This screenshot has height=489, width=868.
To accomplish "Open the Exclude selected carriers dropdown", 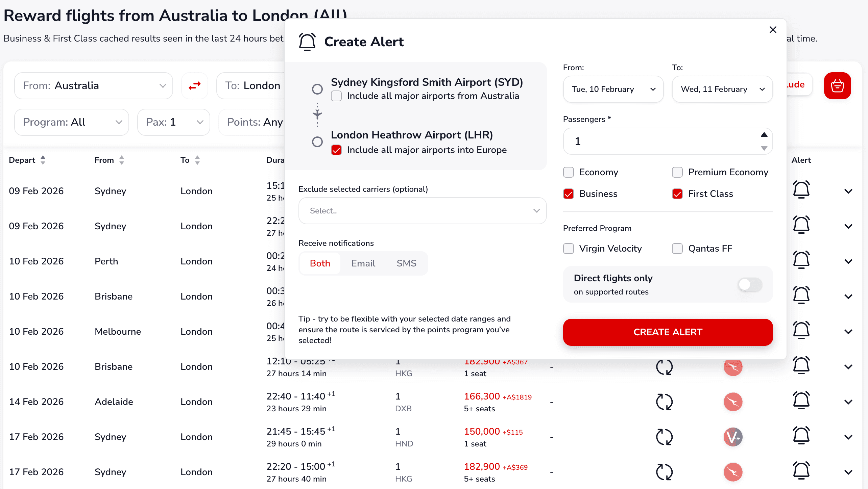I will coord(422,211).
